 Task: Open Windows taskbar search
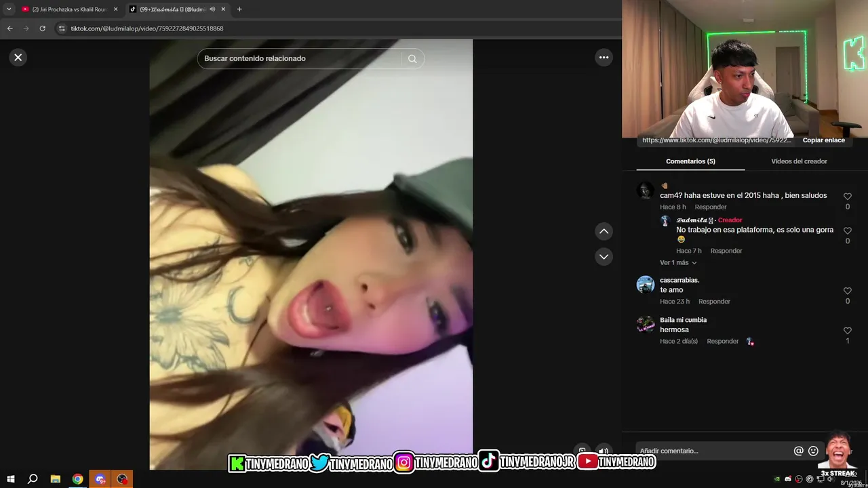point(33,479)
